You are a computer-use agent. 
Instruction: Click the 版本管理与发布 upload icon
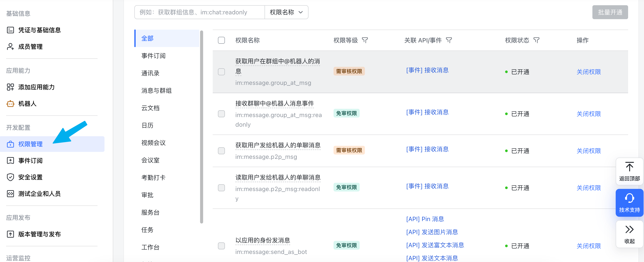click(x=10, y=234)
